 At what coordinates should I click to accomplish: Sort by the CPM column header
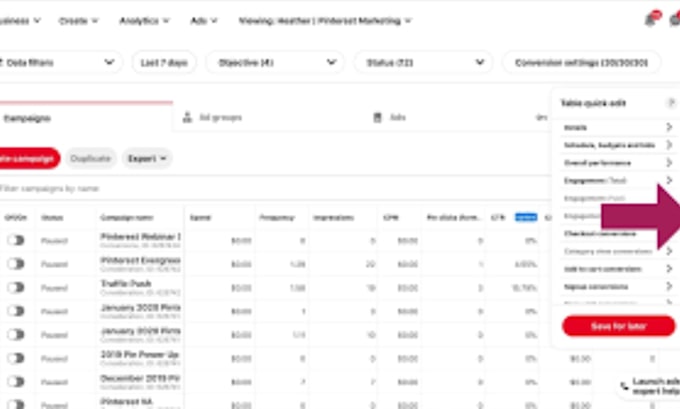pos(390,217)
